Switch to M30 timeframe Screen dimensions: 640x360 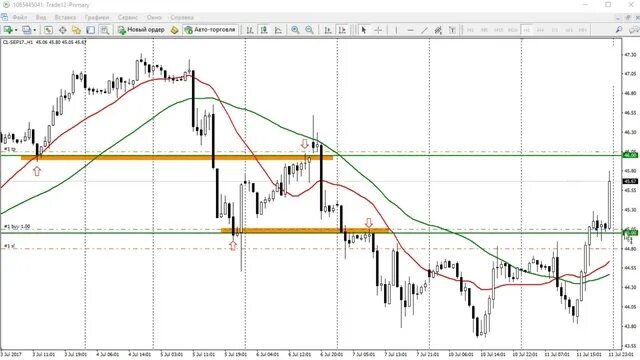pos(513,30)
